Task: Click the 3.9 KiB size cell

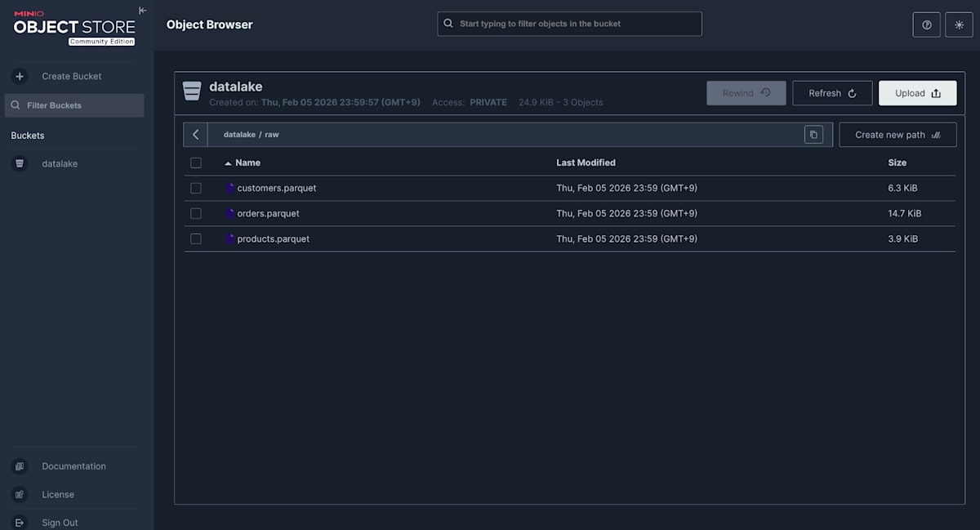Action: 903,238
